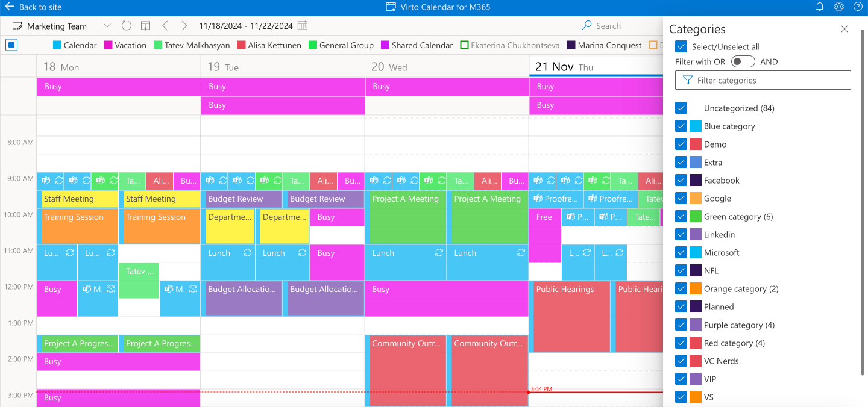Click the Help question mark icon
The width and height of the screenshot is (868, 407).
858,8
